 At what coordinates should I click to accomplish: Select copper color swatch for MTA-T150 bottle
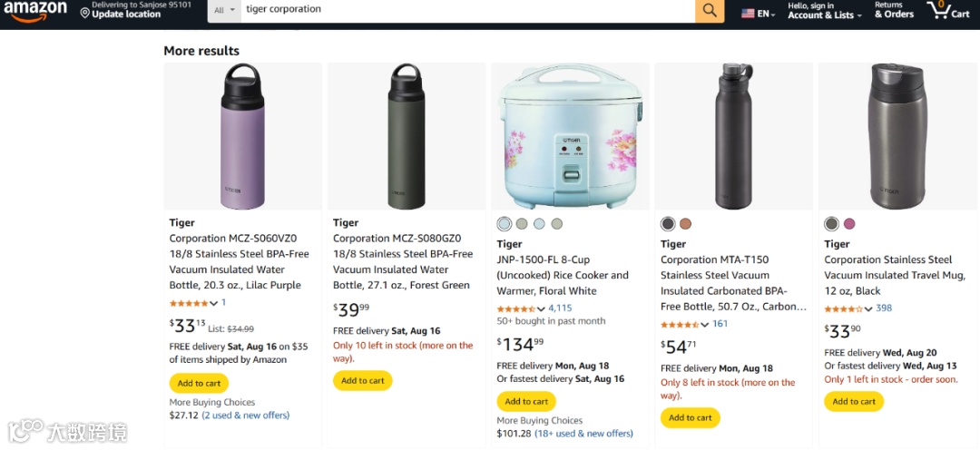[x=685, y=224]
